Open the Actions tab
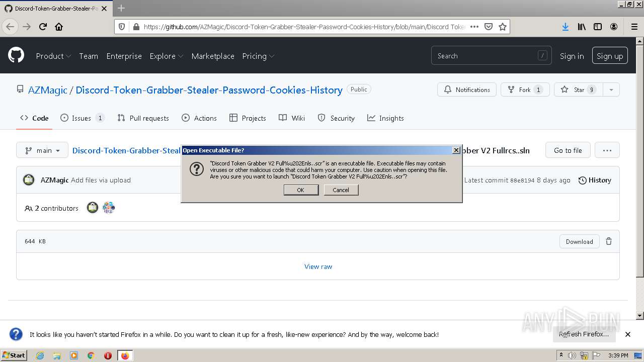This screenshot has height=362, width=644. (x=199, y=118)
